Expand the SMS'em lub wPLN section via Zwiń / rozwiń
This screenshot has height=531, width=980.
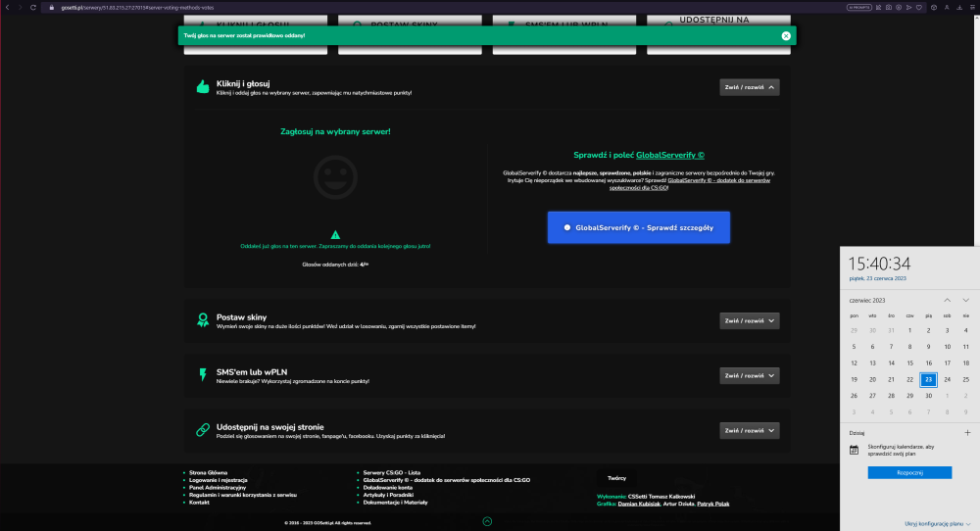pyautogui.click(x=750, y=375)
